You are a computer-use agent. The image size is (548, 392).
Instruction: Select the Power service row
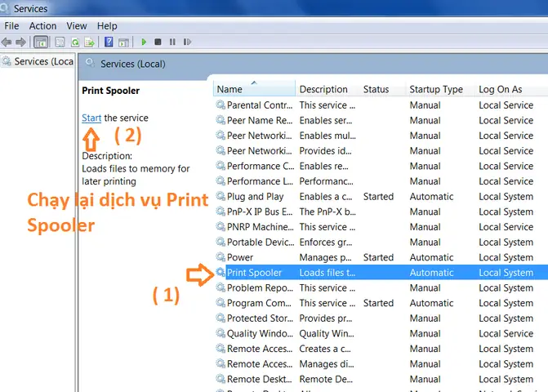(381, 257)
